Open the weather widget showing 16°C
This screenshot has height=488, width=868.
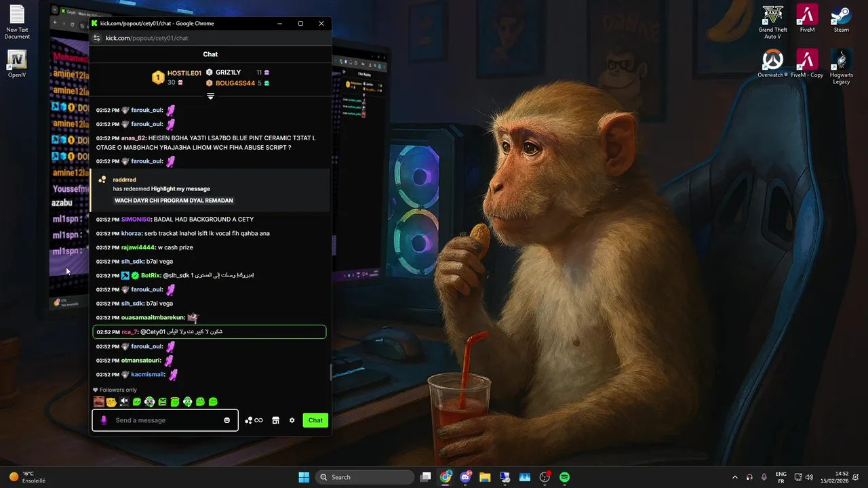[27, 477]
